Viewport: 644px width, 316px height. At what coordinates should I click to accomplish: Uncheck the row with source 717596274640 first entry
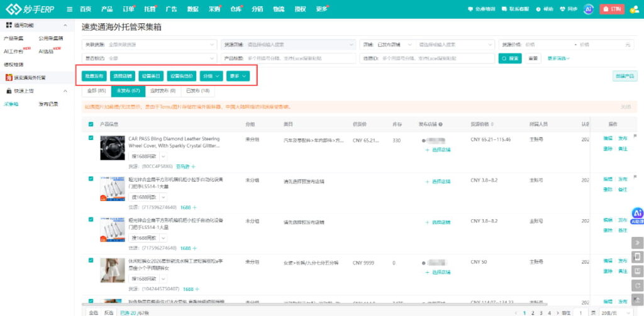(91, 178)
